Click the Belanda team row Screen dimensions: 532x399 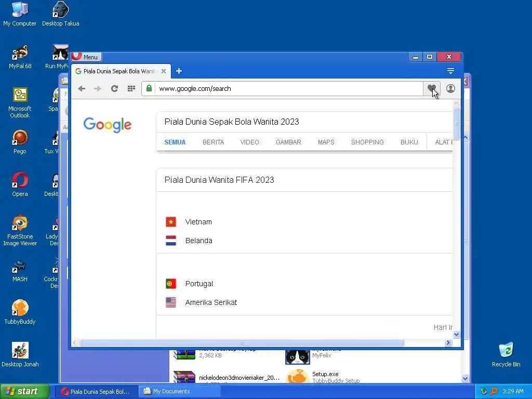pyautogui.click(x=304, y=241)
